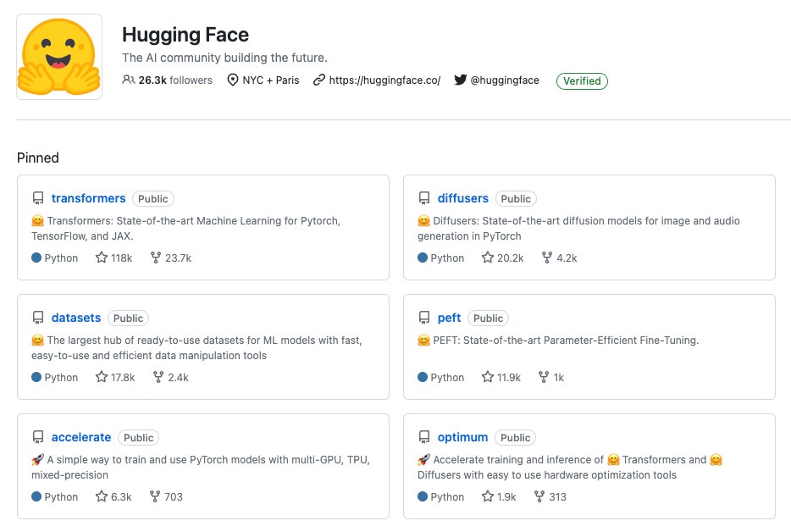Viewport: 791px width, 532px height.
Task: Open the 26.3k followers list
Action: 168,80
